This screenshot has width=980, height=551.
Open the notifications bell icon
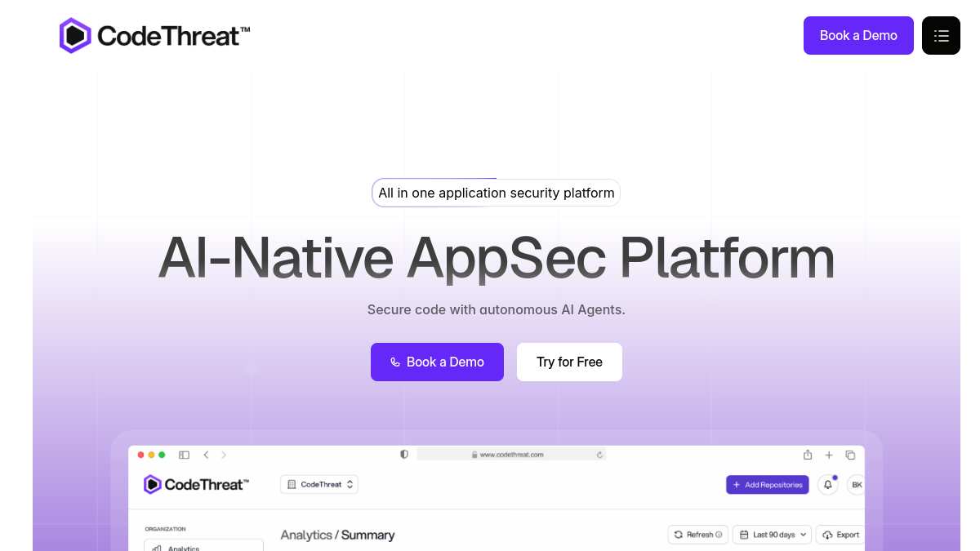click(828, 485)
